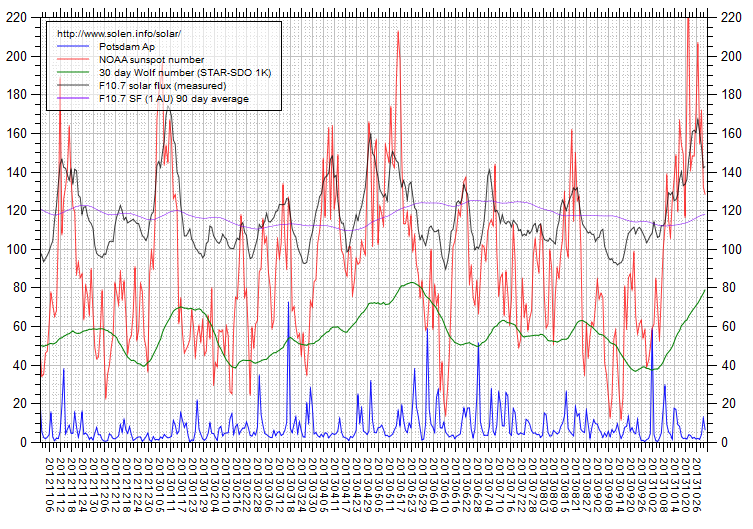Image resolution: width=753 pixels, height=529 pixels.
Task: Click the date label 20121224
Action: click(x=138, y=485)
